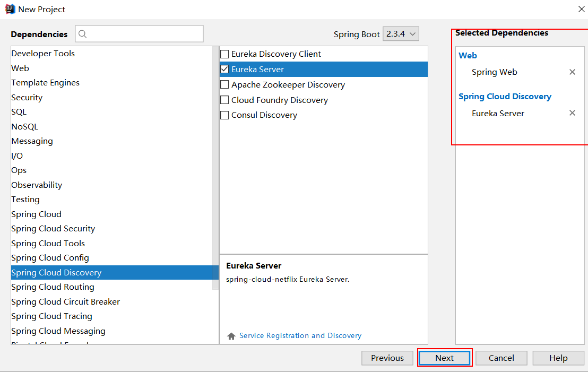Close the New Project dialog

581,9
